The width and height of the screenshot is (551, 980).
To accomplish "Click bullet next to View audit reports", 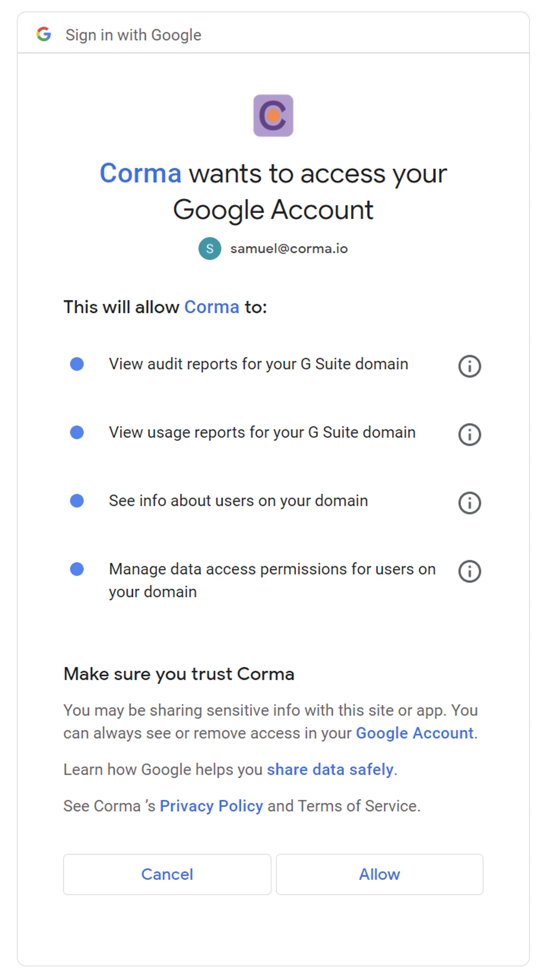I will 77,364.
